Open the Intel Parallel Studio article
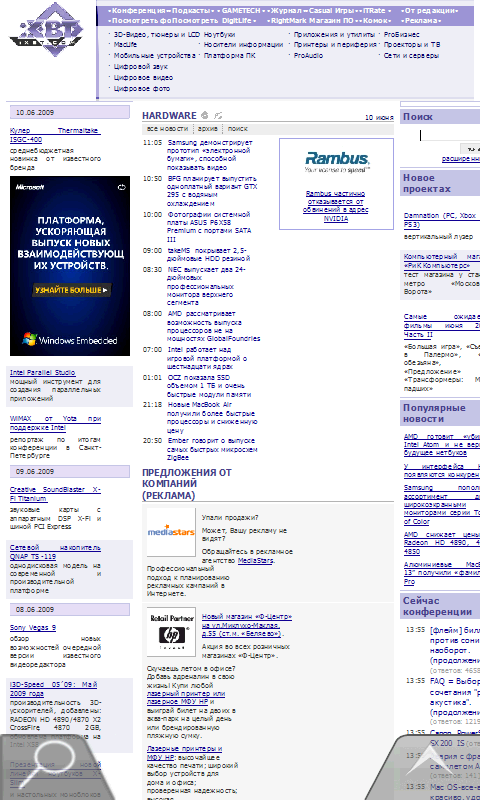This screenshot has width=480, height=800. (x=42, y=373)
